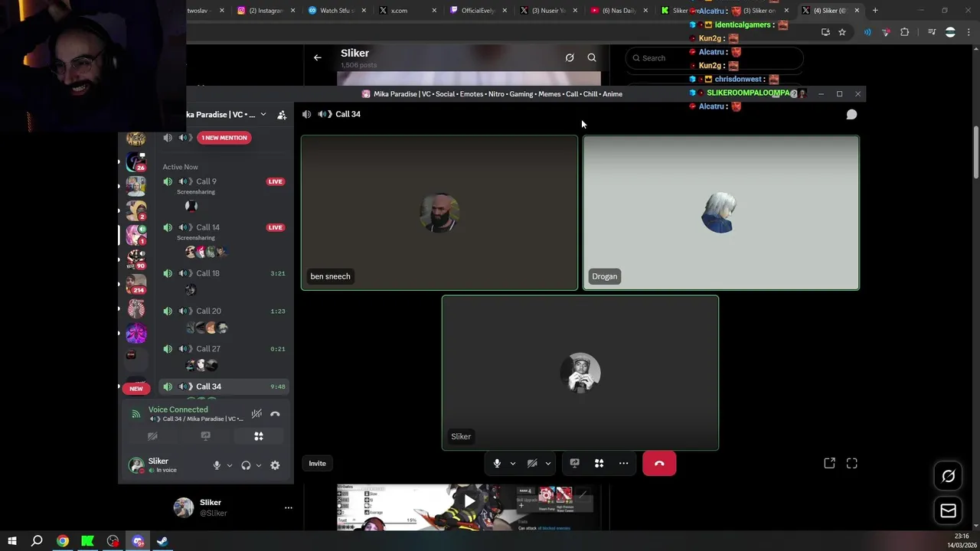Mute microphone in the call control bar
The image size is (980, 551).
click(x=497, y=463)
